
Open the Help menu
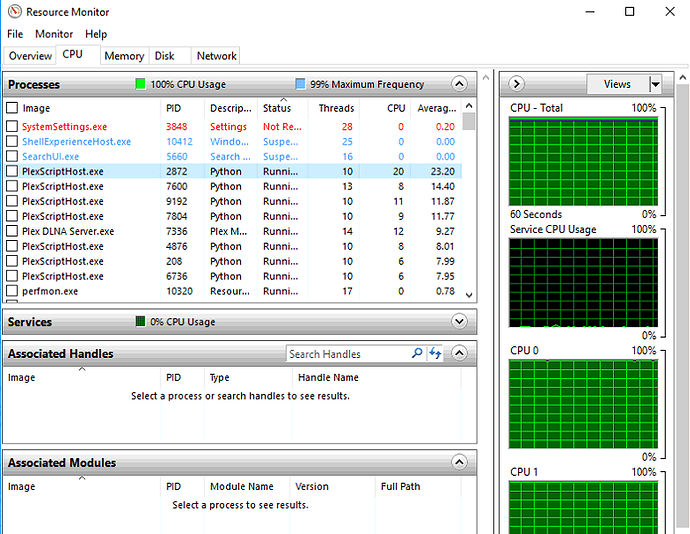coord(96,34)
